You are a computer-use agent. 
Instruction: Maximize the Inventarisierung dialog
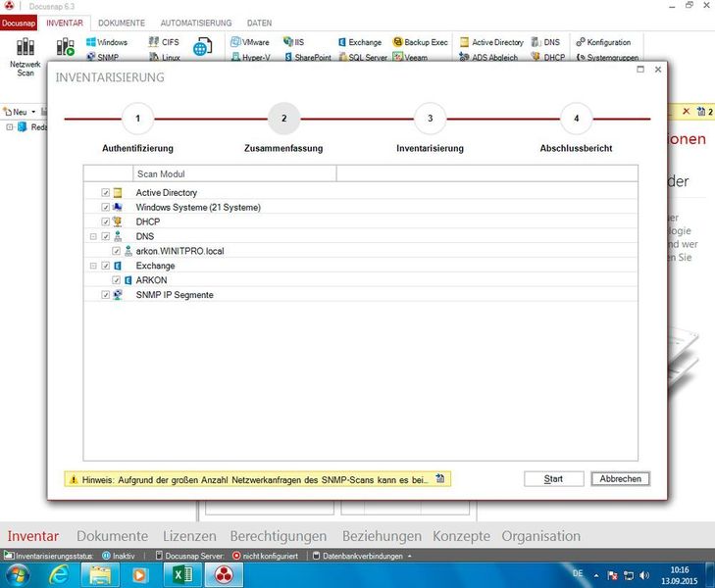[x=640, y=70]
